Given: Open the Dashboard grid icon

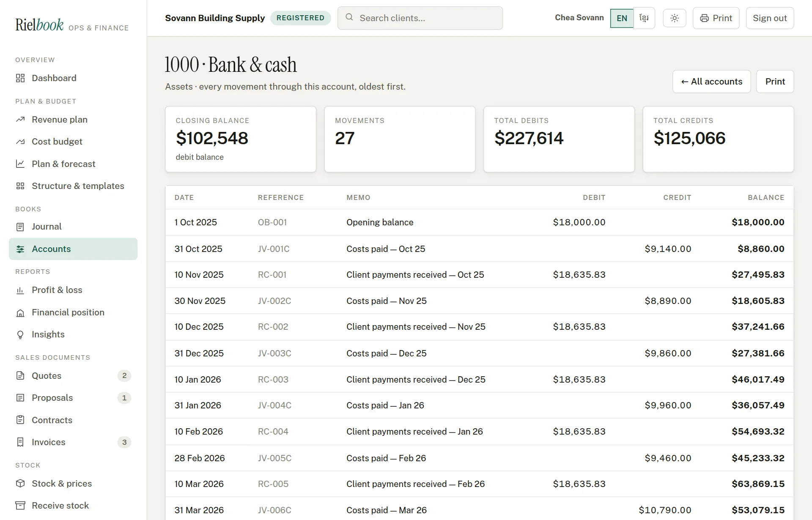Looking at the screenshot, I should coord(20,78).
